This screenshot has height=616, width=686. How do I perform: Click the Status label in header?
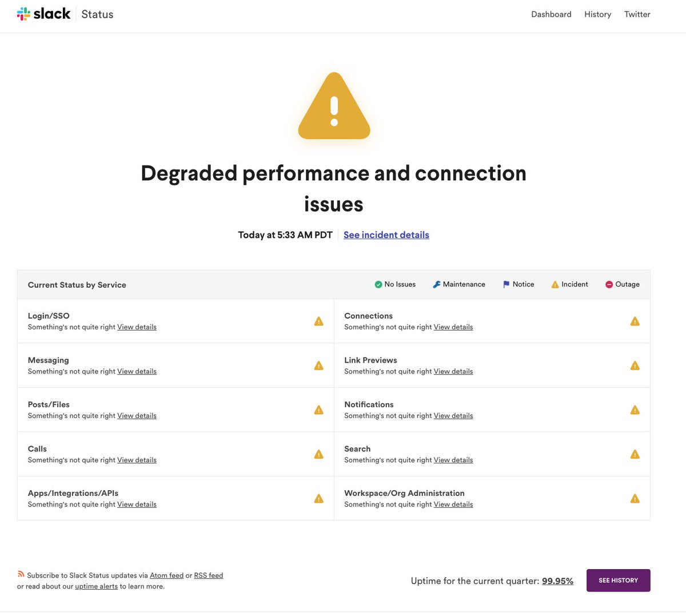(97, 14)
